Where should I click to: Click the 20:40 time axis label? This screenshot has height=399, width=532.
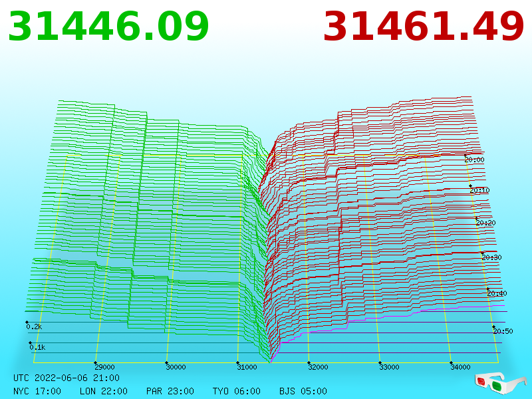[x=497, y=293]
